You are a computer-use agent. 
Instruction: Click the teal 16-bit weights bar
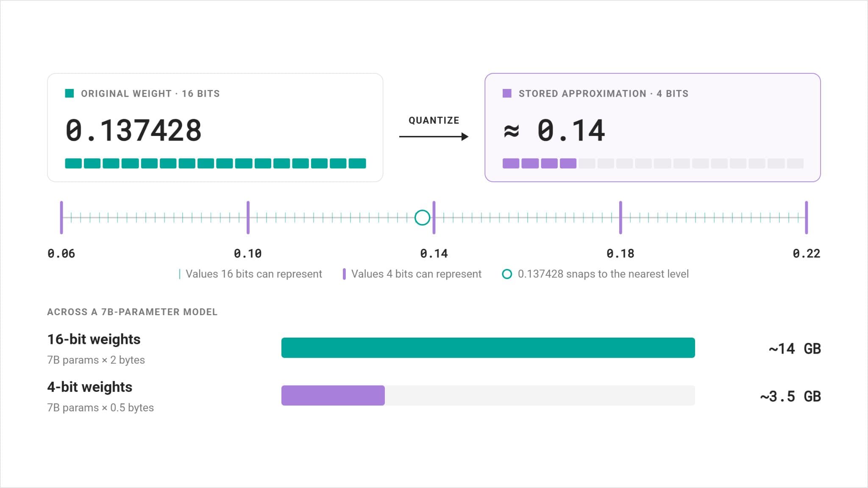coord(488,348)
